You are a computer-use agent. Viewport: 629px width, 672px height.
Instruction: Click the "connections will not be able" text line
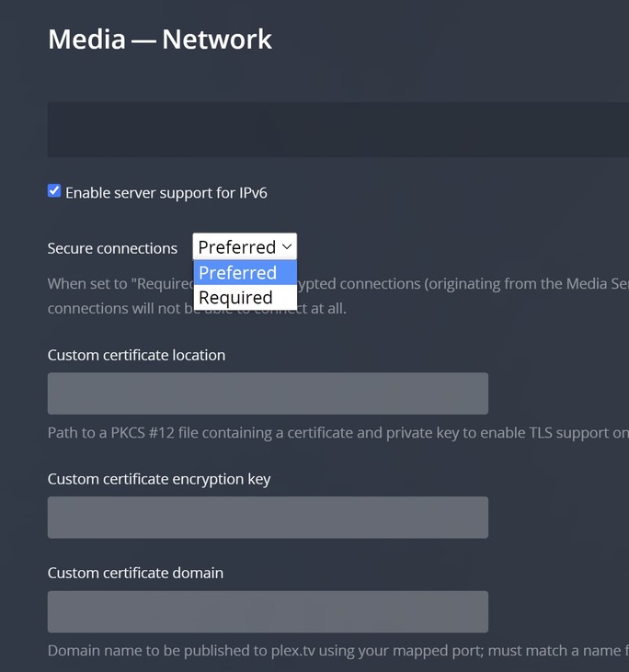197,308
